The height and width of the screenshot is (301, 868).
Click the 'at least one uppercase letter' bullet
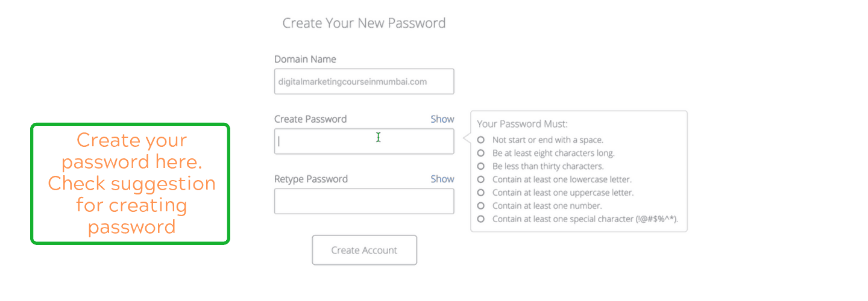[x=480, y=193]
